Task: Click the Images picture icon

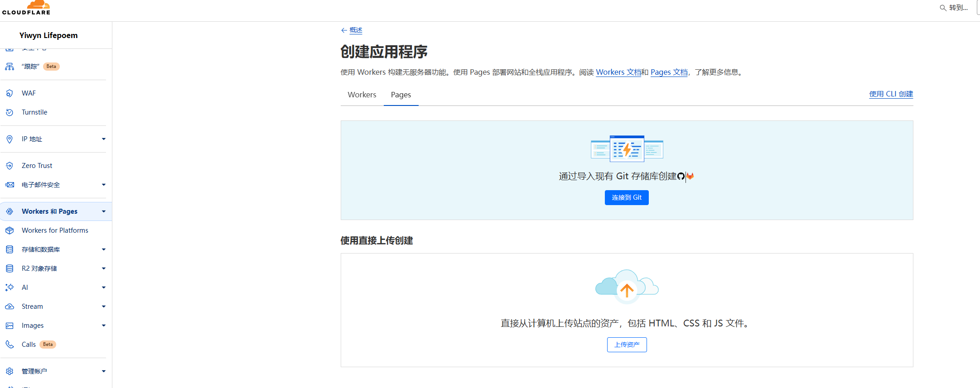Action: (10, 326)
